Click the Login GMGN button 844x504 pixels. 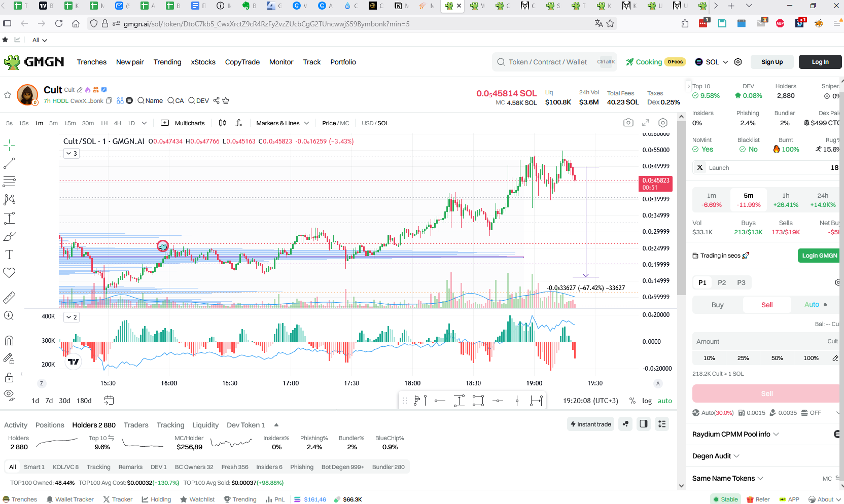(819, 256)
